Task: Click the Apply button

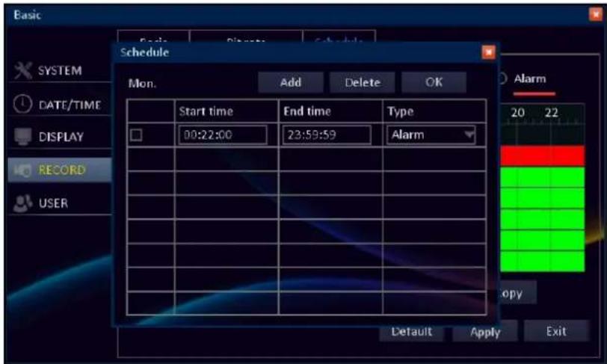Action: 485,333
